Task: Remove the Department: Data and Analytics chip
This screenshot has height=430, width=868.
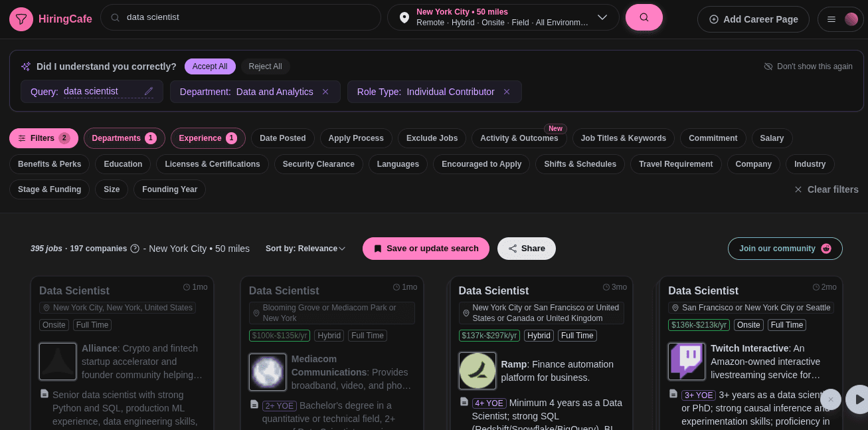Action: click(325, 92)
